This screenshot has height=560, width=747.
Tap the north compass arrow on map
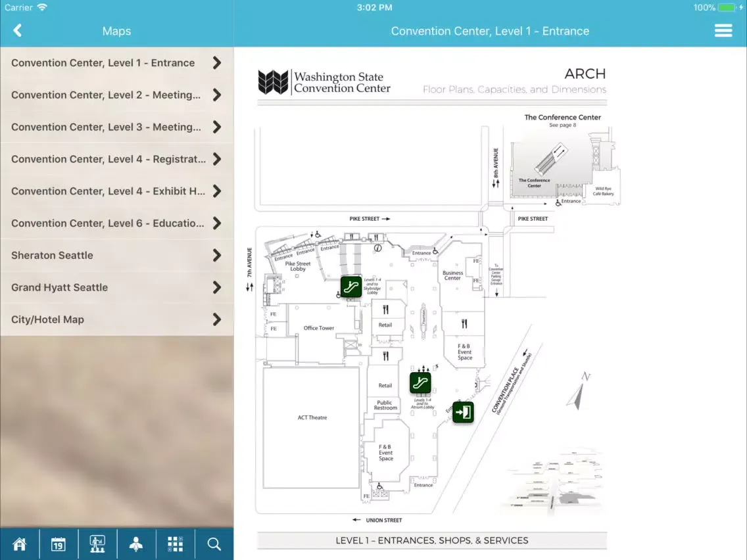click(578, 392)
